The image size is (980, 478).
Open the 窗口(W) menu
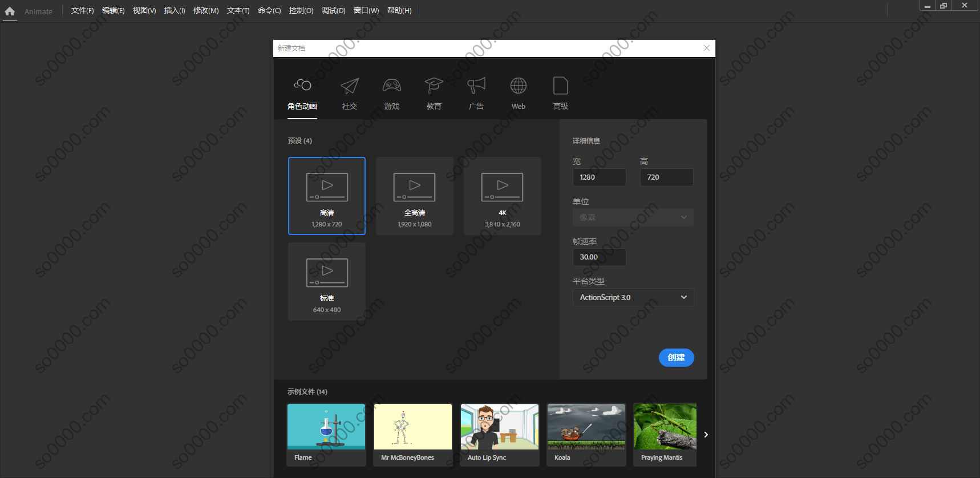pos(366,11)
